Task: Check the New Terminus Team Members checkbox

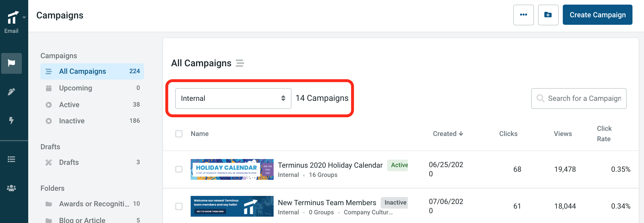Action: click(179, 206)
